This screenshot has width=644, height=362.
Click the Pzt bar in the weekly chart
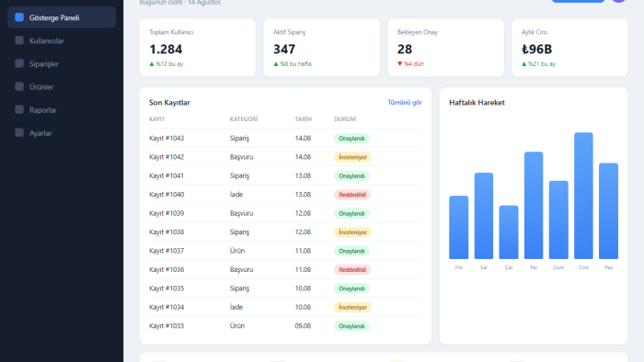pyautogui.click(x=459, y=228)
